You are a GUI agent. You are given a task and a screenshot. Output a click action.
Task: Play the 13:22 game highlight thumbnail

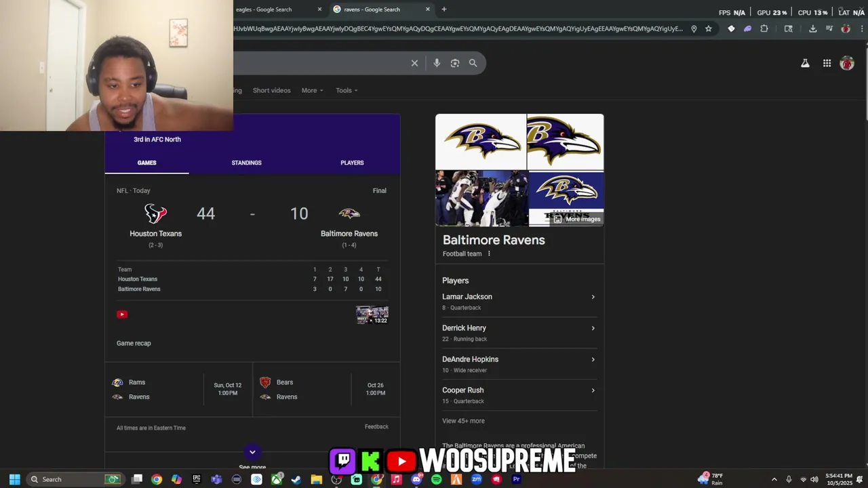coord(372,314)
